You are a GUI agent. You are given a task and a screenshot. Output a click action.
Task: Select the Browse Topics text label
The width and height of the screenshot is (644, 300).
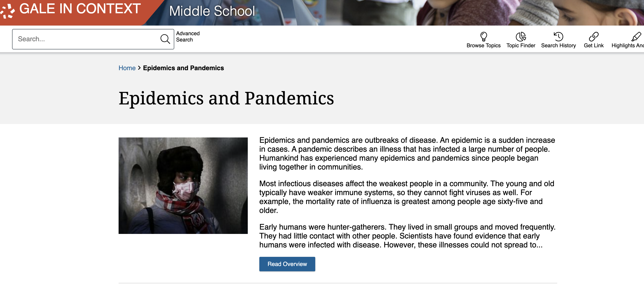[x=483, y=46]
